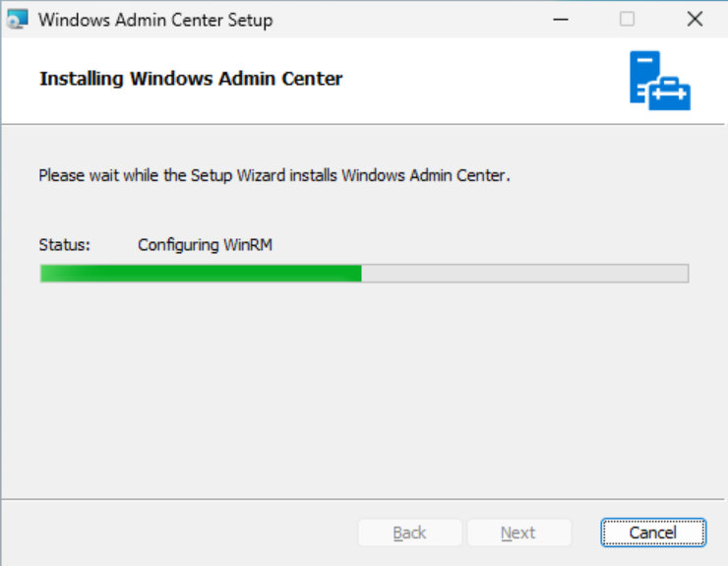
Task: Click the installer icon in the title bar
Action: coord(17,19)
